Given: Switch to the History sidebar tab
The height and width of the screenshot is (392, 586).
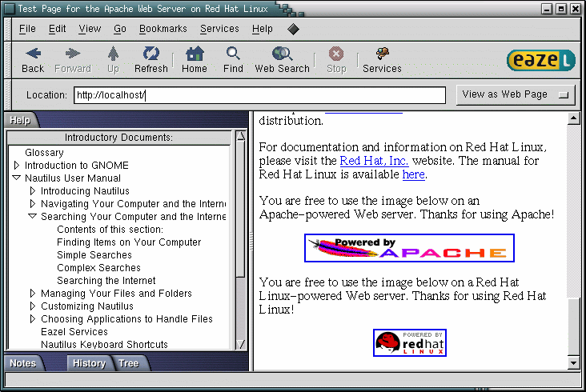Looking at the screenshot, I should coord(89,363).
